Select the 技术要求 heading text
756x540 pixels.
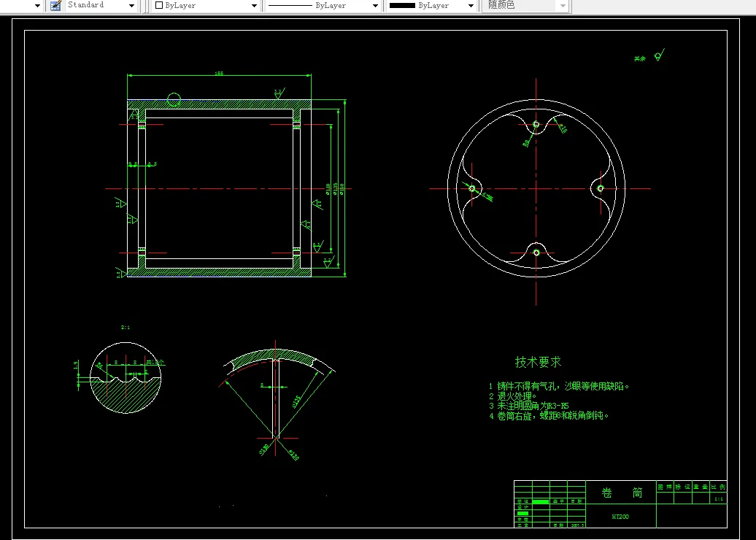pos(538,362)
